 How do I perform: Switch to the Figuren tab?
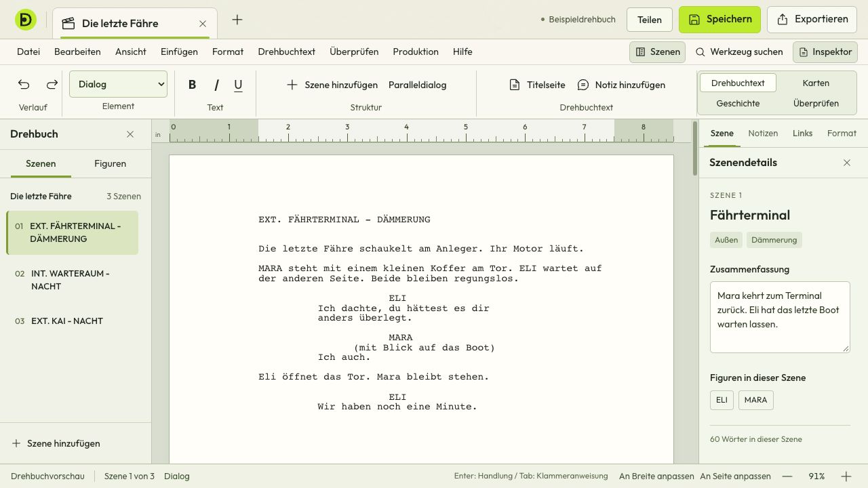111,163
